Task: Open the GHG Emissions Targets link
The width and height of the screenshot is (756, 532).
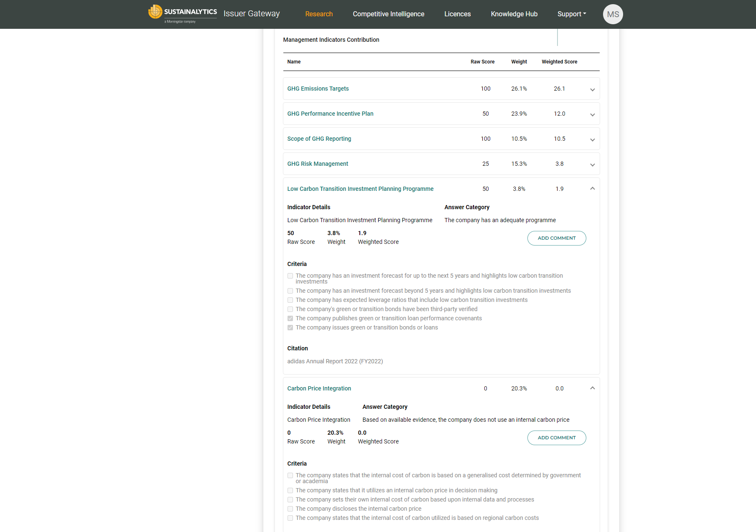Action: click(x=318, y=89)
